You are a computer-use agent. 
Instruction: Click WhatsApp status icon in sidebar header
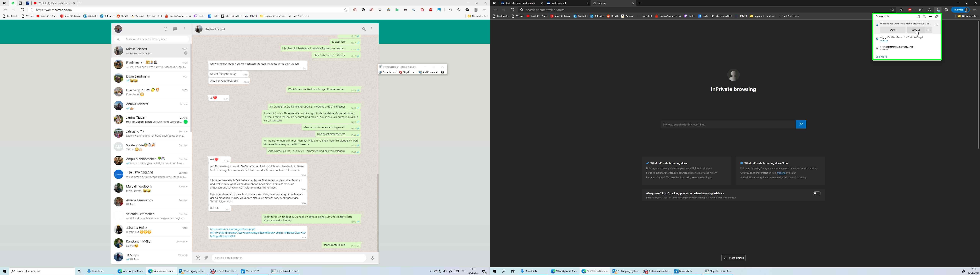click(x=166, y=29)
